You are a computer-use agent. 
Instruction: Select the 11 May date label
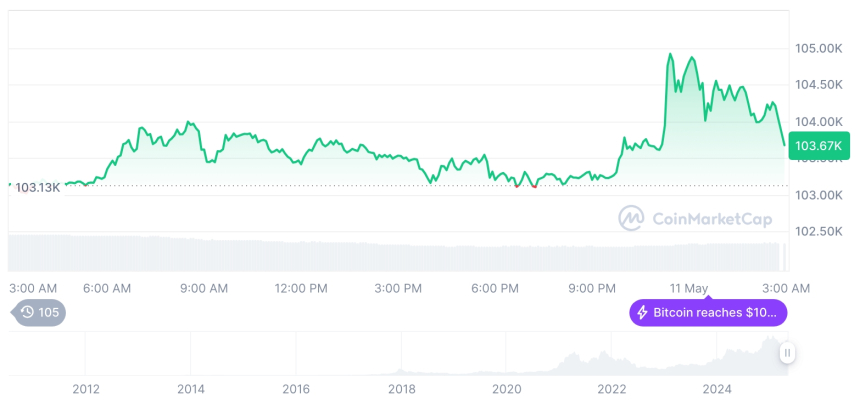click(688, 288)
